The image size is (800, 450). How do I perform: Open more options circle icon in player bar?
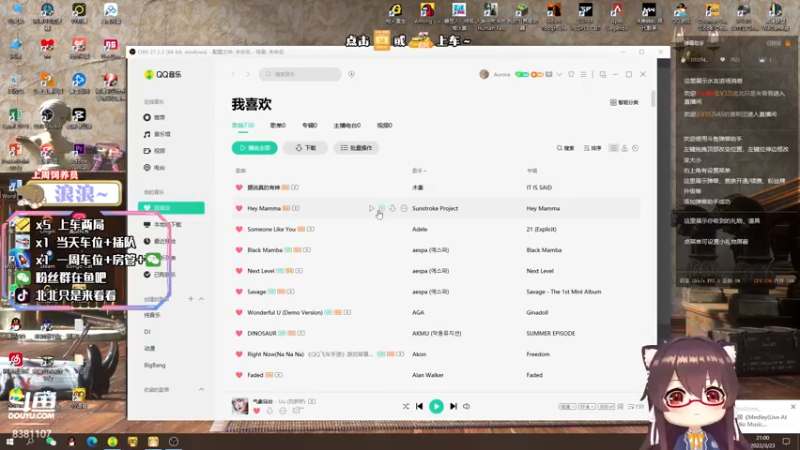[x=283, y=411]
